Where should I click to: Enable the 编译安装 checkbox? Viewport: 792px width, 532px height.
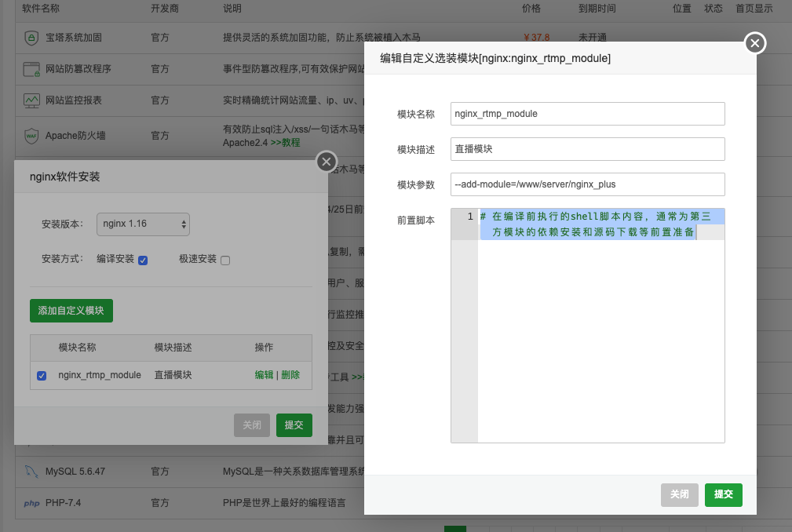point(143,261)
